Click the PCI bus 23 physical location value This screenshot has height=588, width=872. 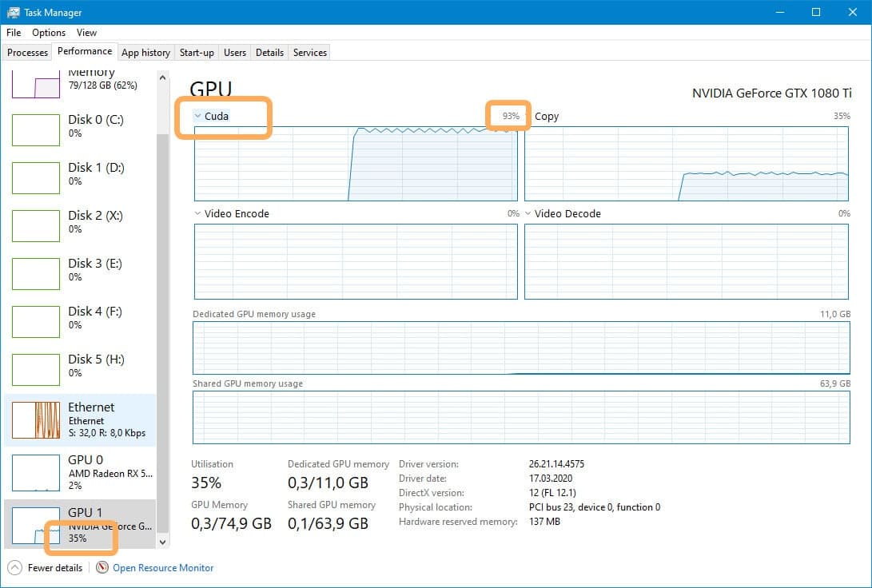pyautogui.click(x=595, y=507)
